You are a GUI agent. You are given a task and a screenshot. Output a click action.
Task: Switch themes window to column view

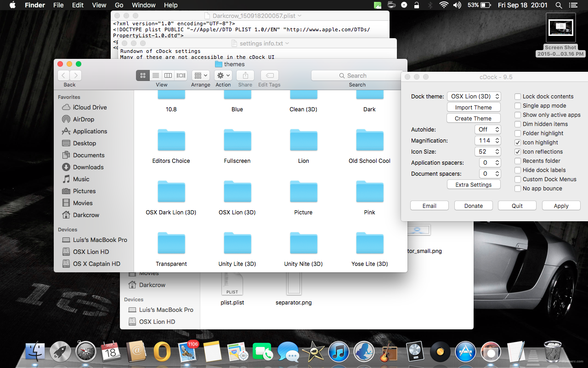tap(168, 75)
